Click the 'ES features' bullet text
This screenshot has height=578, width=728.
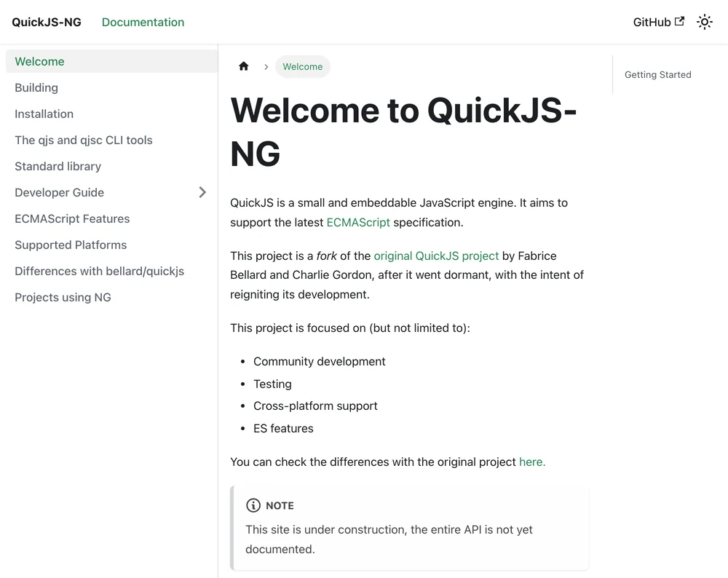[283, 428]
